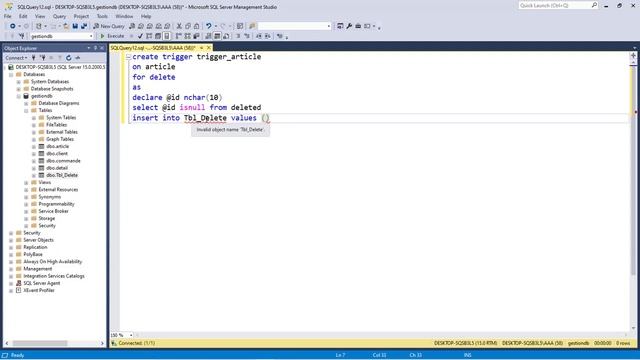Select dbo.Tbl_Delete table in tree

click(x=62, y=175)
